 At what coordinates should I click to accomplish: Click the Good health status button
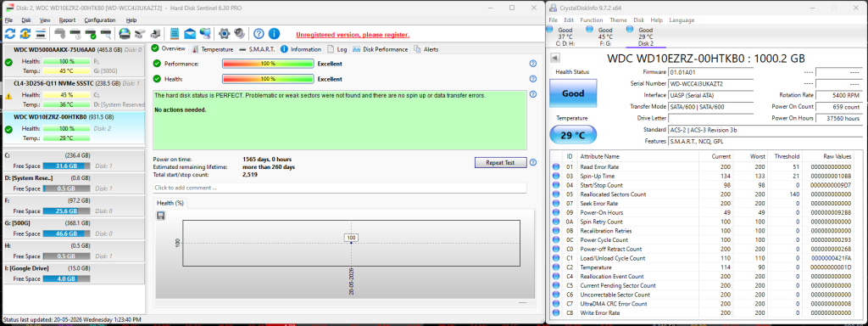click(573, 93)
